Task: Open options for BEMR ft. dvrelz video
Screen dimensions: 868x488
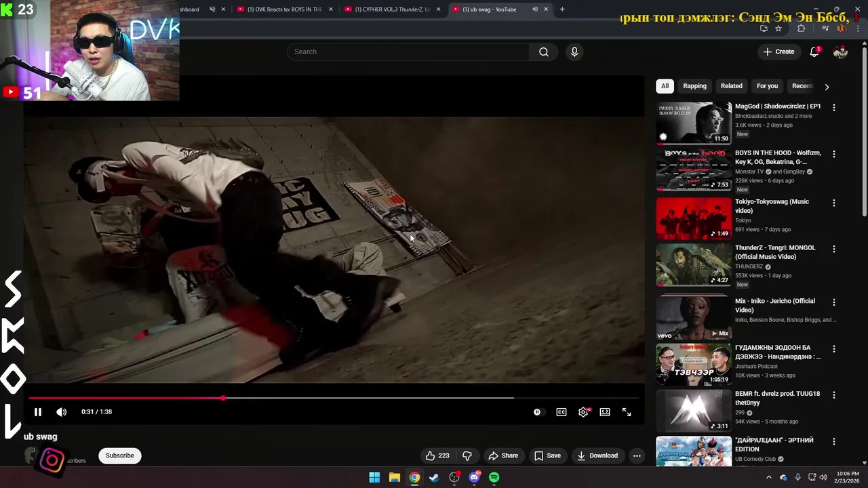Action: pos(834,394)
